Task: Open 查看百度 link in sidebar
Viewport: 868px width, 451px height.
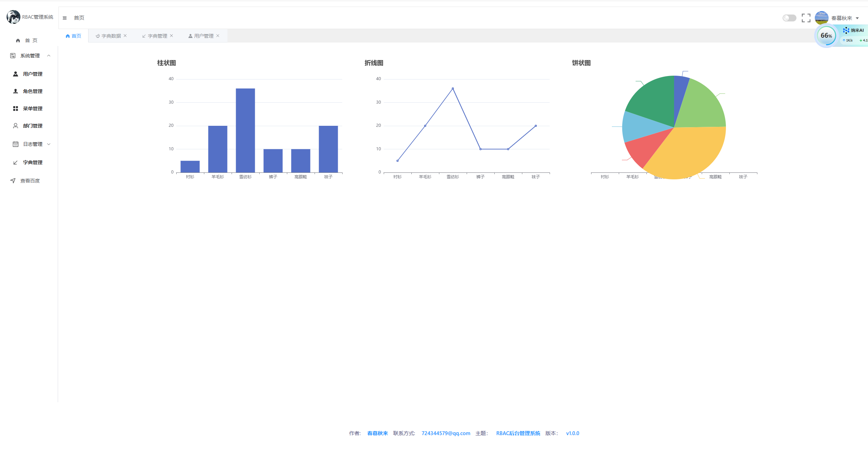Action: [30, 181]
